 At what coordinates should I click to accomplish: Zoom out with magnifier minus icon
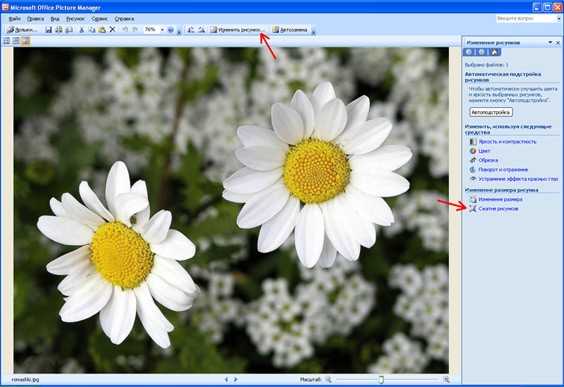(x=328, y=379)
